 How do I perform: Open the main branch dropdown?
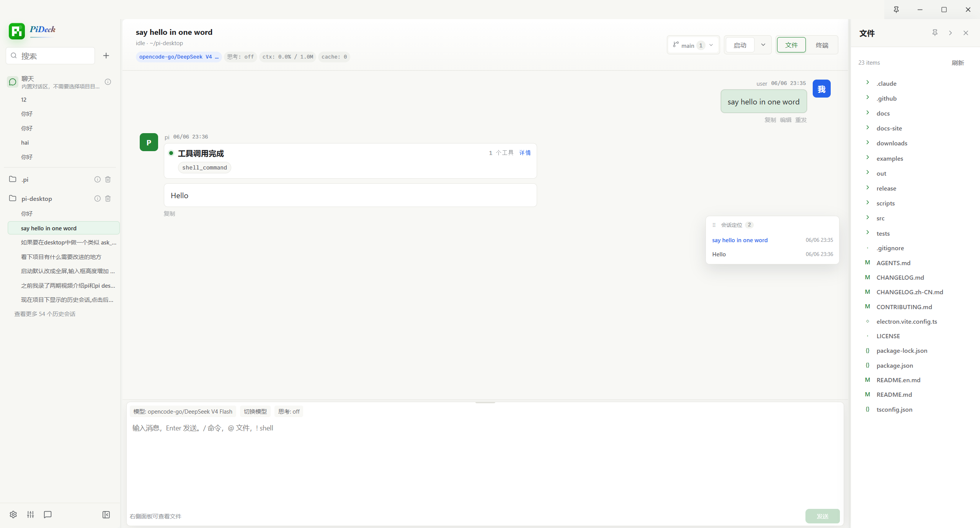pos(693,45)
